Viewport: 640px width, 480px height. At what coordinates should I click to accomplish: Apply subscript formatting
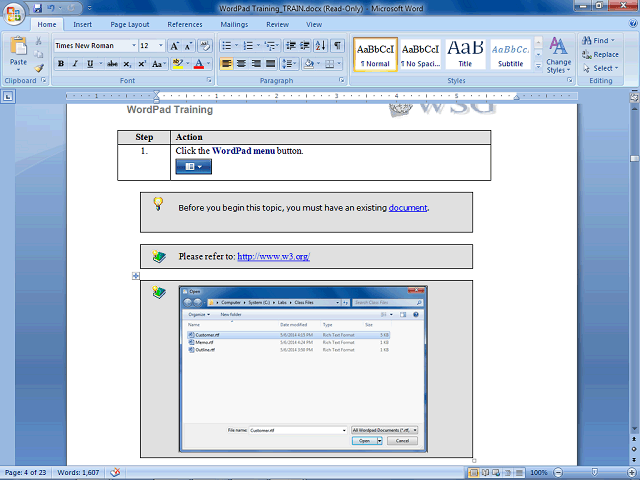127,64
